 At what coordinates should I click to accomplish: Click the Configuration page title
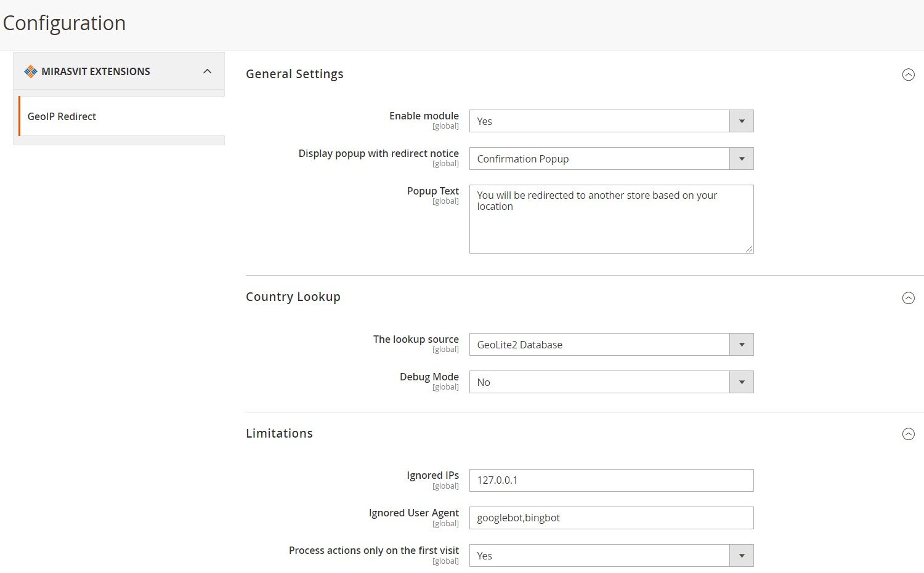point(64,23)
